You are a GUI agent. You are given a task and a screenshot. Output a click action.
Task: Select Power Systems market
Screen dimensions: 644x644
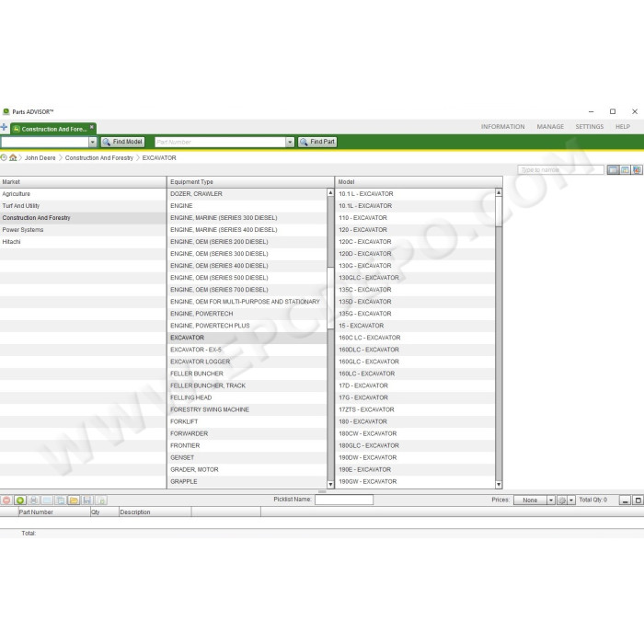(x=83, y=230)
